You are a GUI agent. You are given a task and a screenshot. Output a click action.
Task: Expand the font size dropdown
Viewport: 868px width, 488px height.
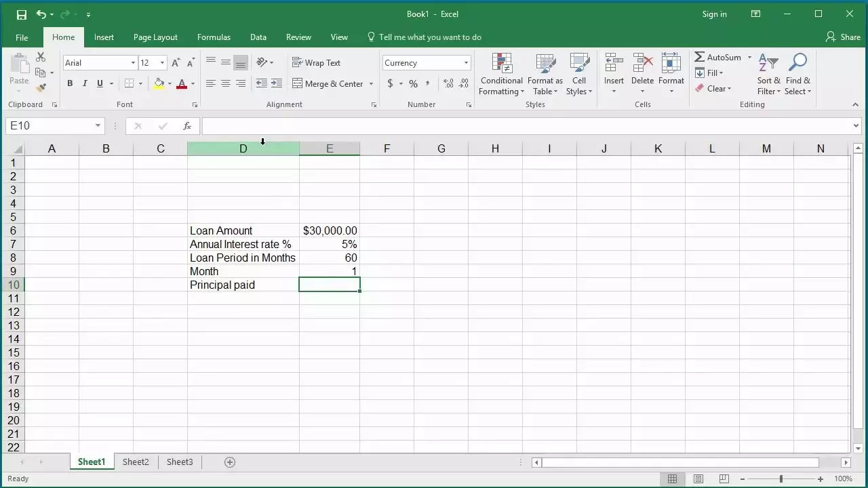click(x=162, y=63)
